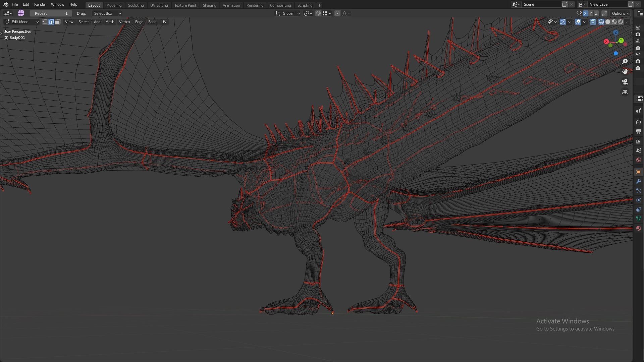Click the mesh symmetry butterfly icon
This screenshot has height=362, width=644.
point(579,13)
